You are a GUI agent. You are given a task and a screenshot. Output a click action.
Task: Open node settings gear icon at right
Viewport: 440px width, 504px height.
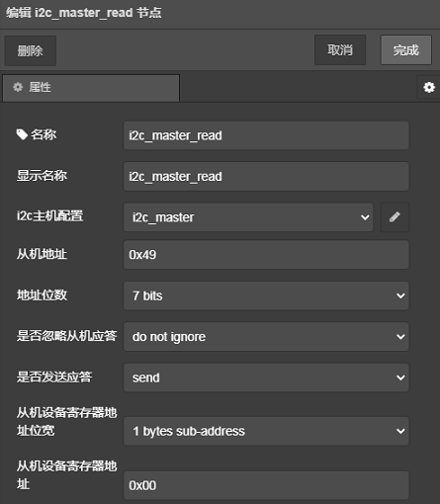429,87
